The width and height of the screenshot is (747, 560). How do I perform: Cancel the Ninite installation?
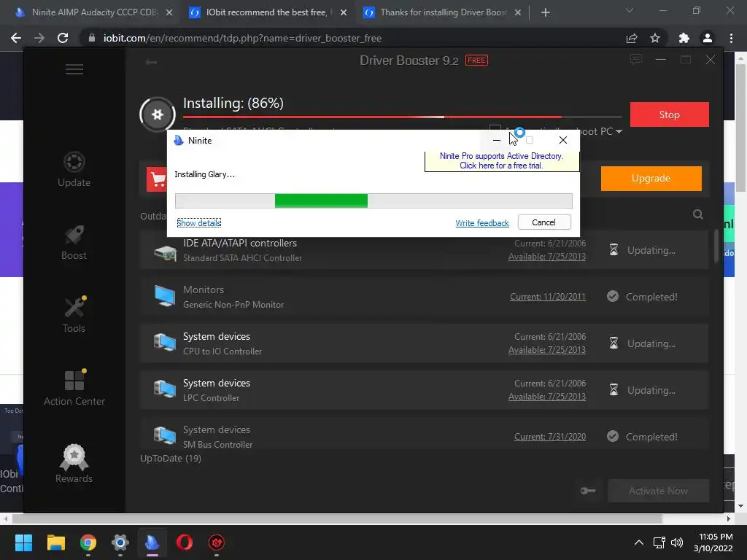point(543,222)
